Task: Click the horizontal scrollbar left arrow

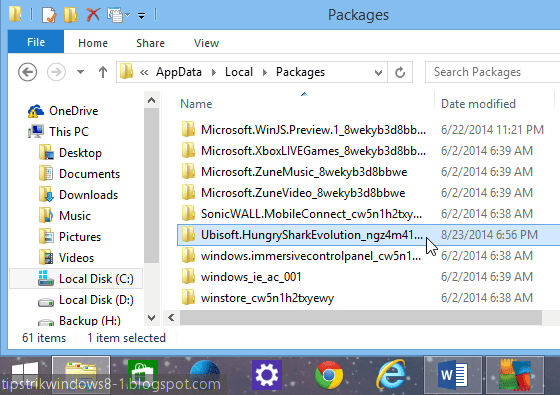Action: (x=171, y=318)
